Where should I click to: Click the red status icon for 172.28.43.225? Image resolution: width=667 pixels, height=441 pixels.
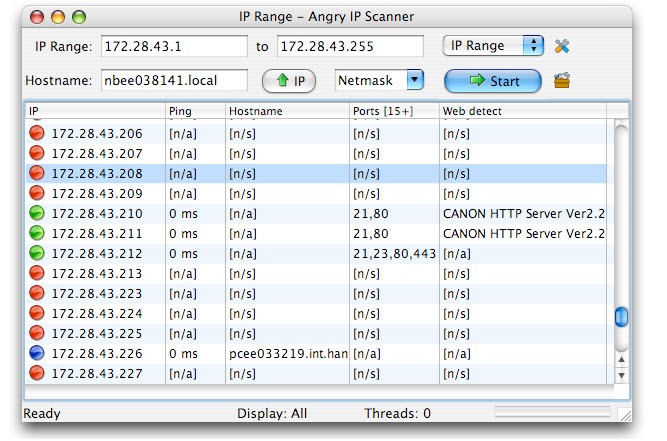(37, 333)
